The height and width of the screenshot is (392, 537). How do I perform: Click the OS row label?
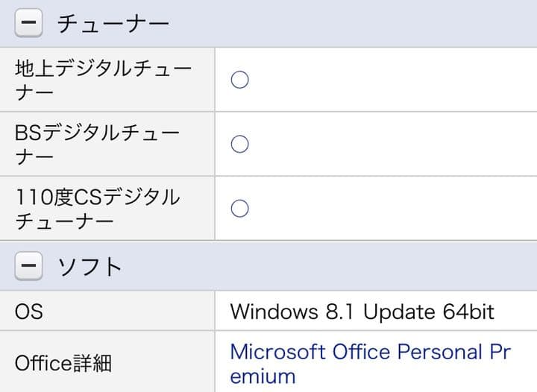point(28,311)
